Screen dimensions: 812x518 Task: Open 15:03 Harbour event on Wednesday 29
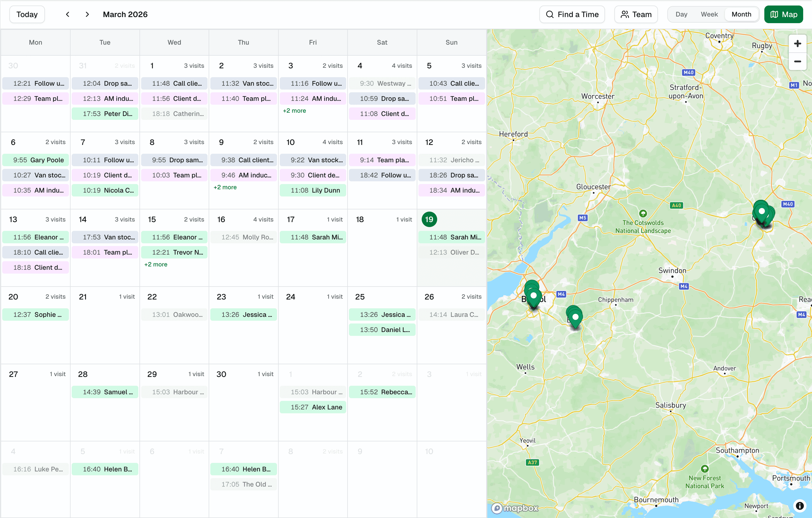(x=174, y=392)
